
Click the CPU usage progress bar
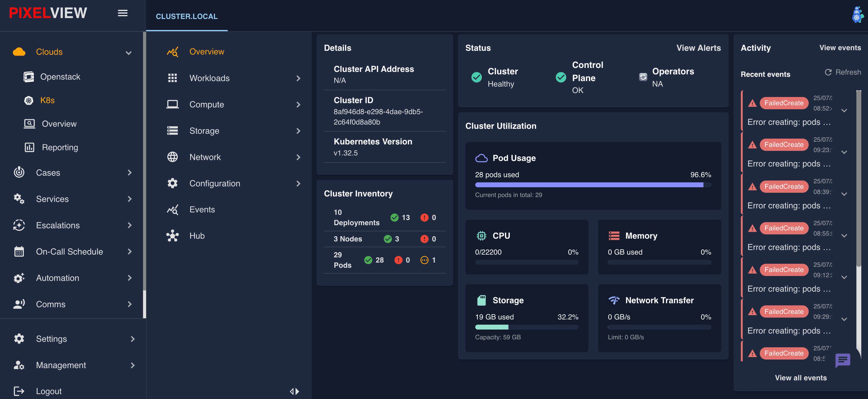(x=527, y=263)
